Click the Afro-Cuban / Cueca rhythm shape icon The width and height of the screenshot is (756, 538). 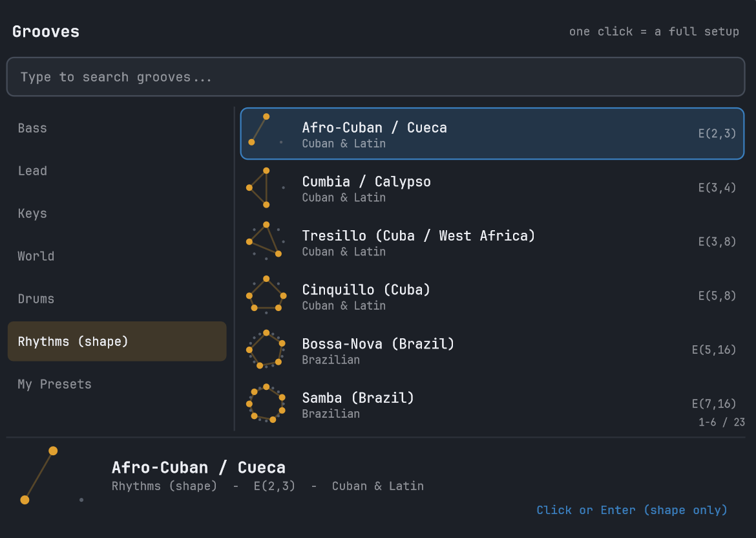click(x=266, y=129)
